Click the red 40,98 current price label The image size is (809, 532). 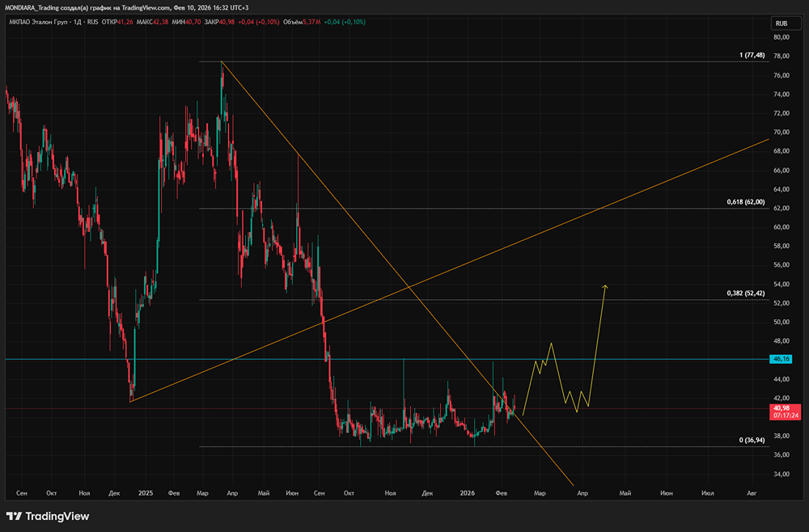(781, 408)
